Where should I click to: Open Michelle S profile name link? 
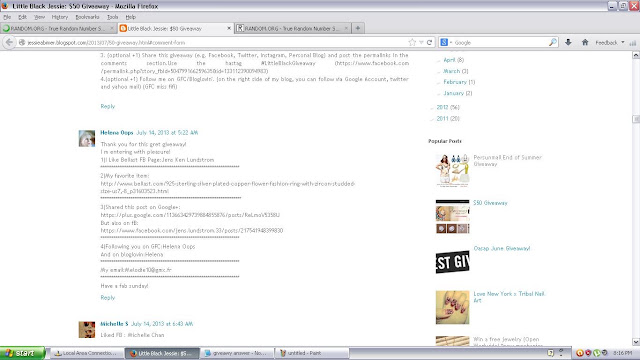point(114,324)
